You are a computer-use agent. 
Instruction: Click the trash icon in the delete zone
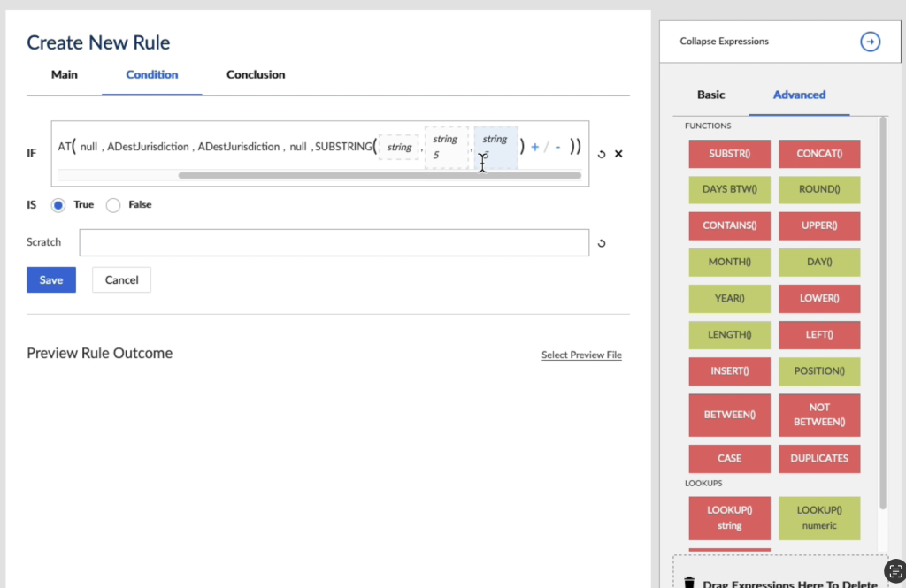[689, 583]
